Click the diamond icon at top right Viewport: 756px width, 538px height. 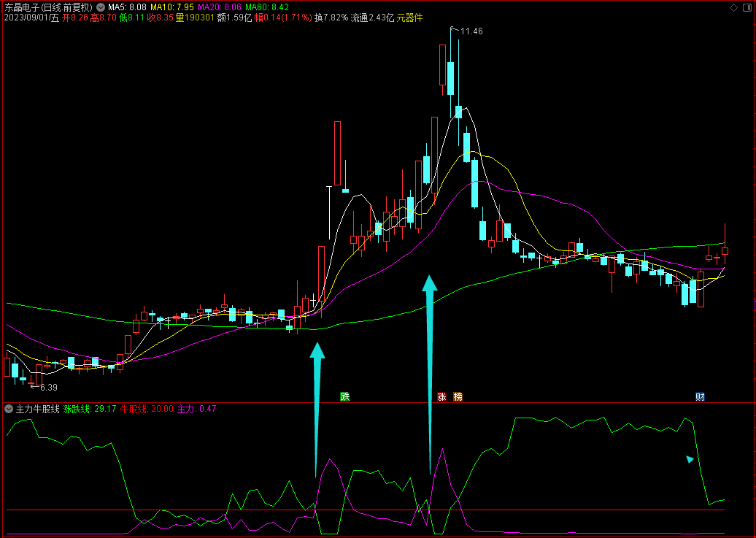click(734, 8)
